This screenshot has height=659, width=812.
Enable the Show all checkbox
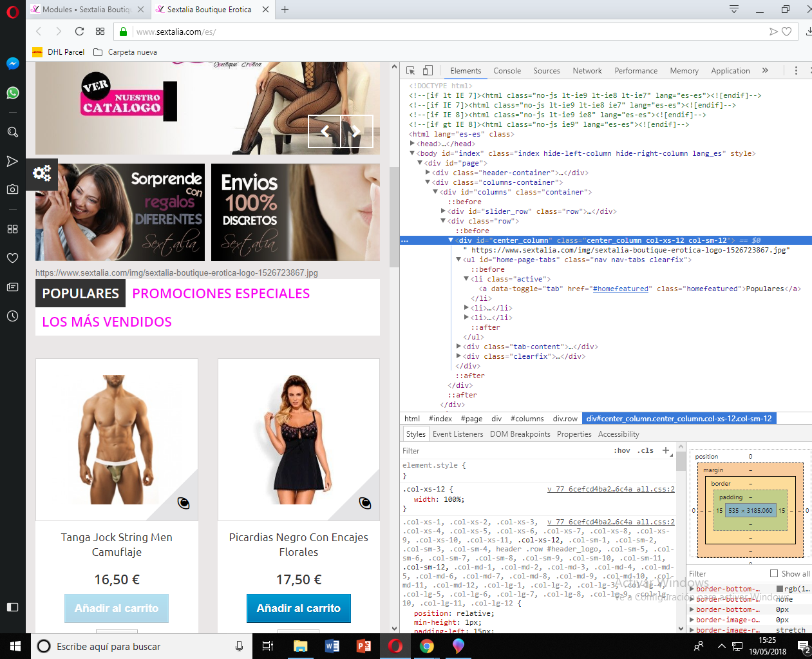(774, 573)
